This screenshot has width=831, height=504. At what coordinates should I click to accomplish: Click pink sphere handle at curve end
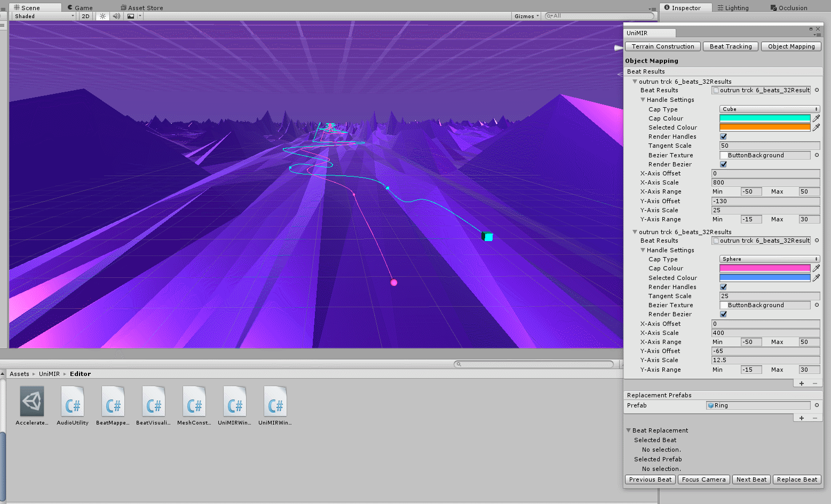tap(394, 283)
